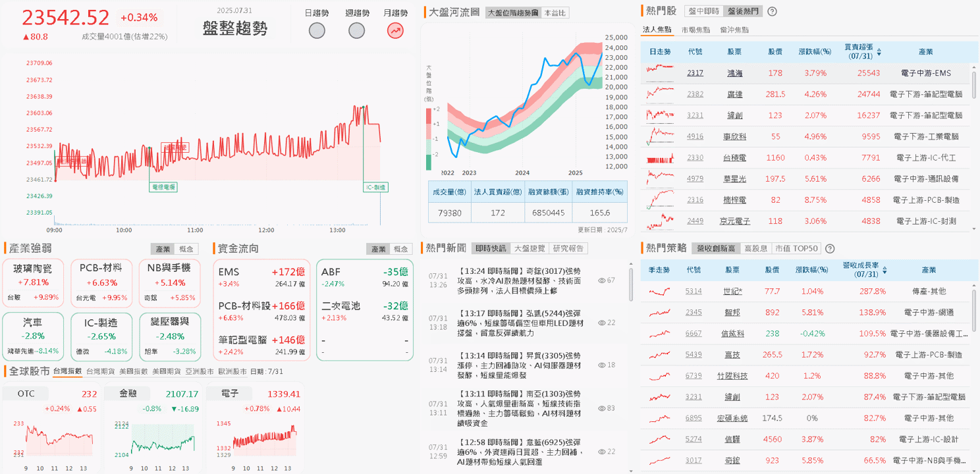Open 鴻海 daily trend sparkline

coord(660,72)
